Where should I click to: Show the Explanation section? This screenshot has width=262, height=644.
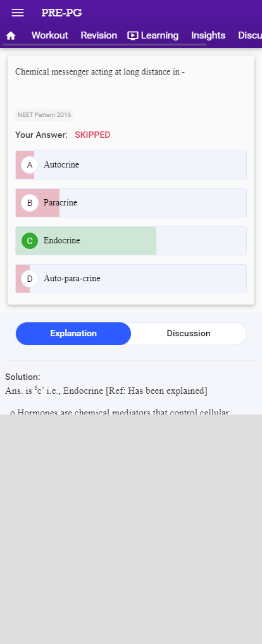[73, 334]
